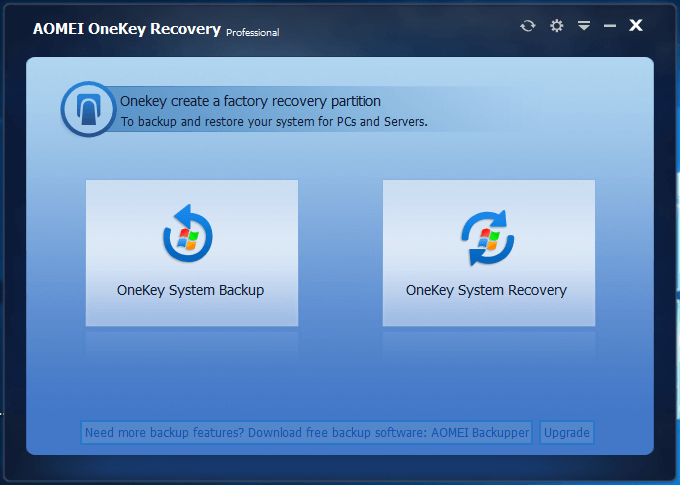Click the Upgrade link
Viewport: 680px width, 485px height.
(566, 433)
